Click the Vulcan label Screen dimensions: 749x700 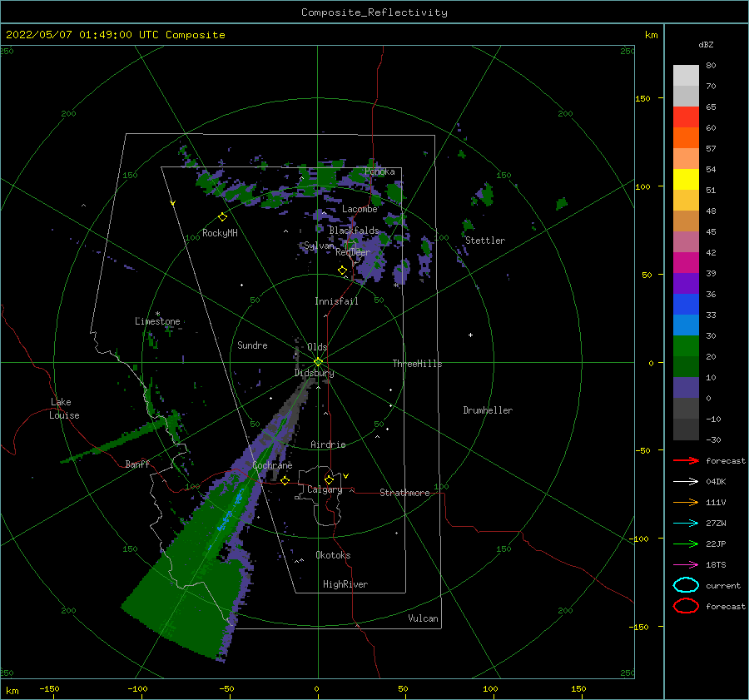(x=424, y=618)
